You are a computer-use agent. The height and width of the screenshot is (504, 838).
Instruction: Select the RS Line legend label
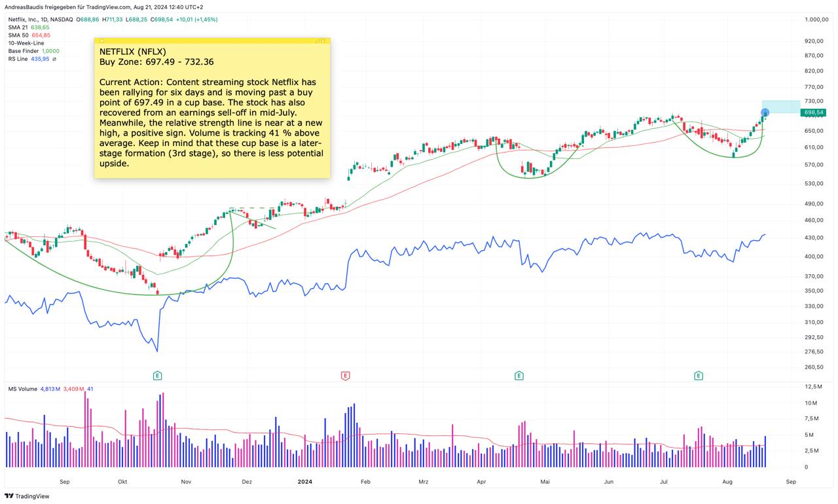tap(18, 59)
